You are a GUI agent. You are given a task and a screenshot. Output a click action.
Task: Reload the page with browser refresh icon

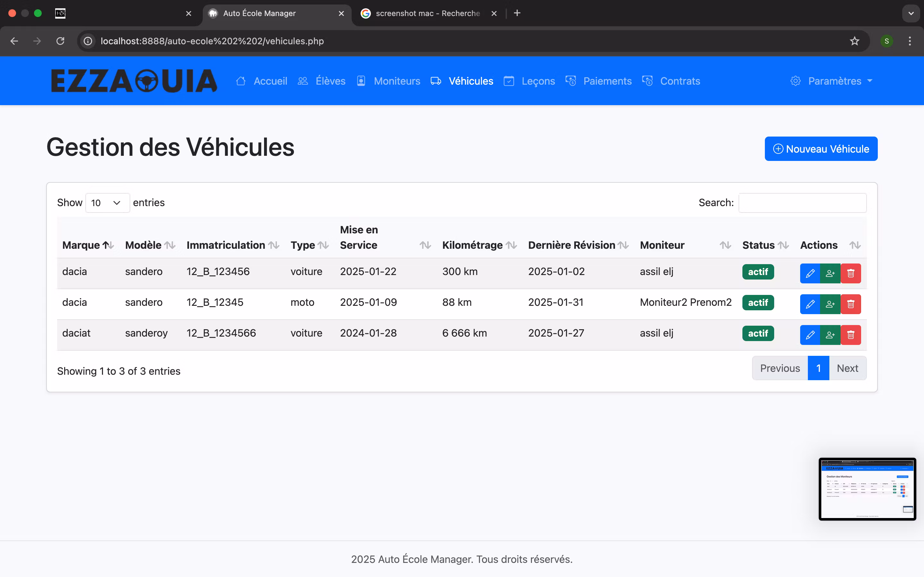pyautogui.click(x=60, y=41)
